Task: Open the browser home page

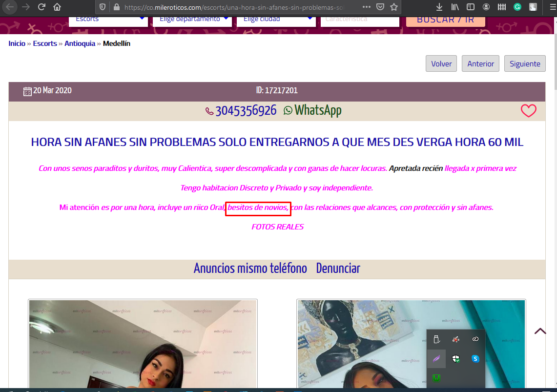Action: pos(57,7)
